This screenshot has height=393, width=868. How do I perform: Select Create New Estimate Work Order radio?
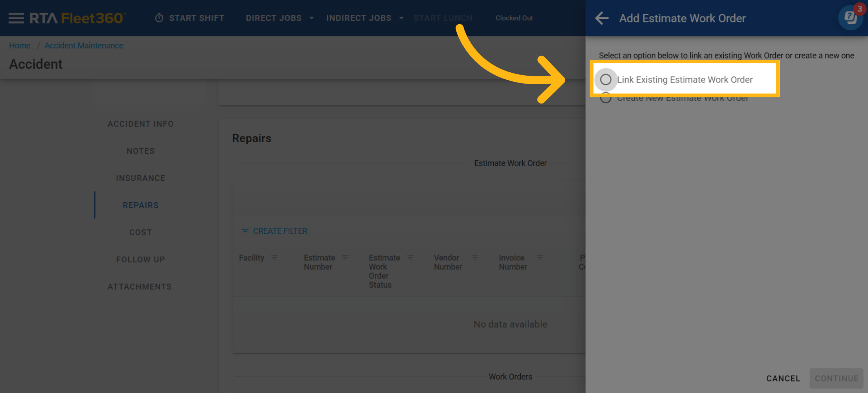point(606,99)
